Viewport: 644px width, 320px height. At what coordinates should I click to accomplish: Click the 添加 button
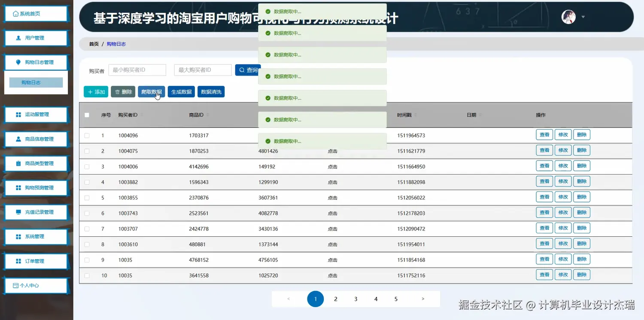click(x=96, y=92)
